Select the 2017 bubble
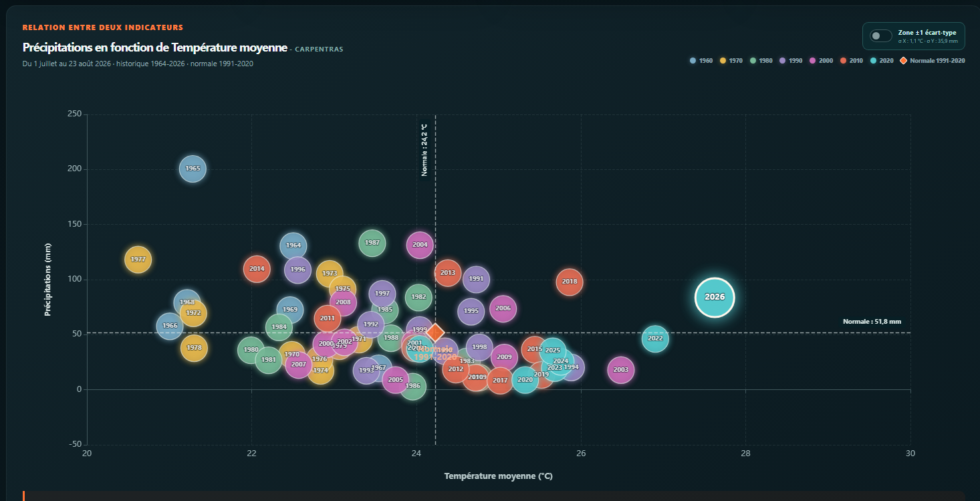 click(500, 381)
